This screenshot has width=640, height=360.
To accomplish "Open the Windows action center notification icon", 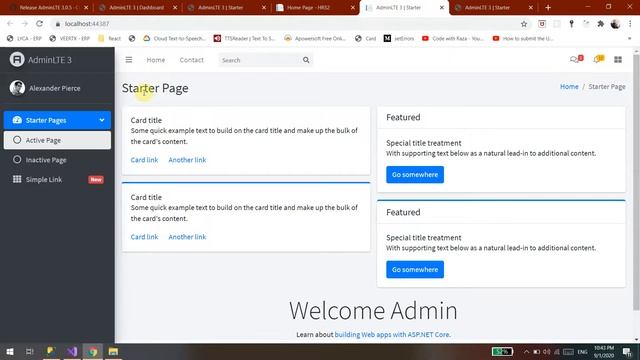I will pos(627,351).
